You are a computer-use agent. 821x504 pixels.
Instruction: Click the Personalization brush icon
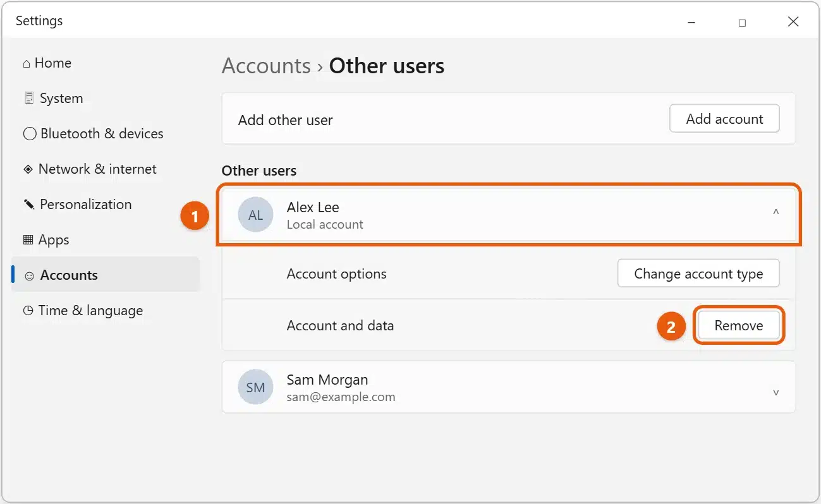29,205
